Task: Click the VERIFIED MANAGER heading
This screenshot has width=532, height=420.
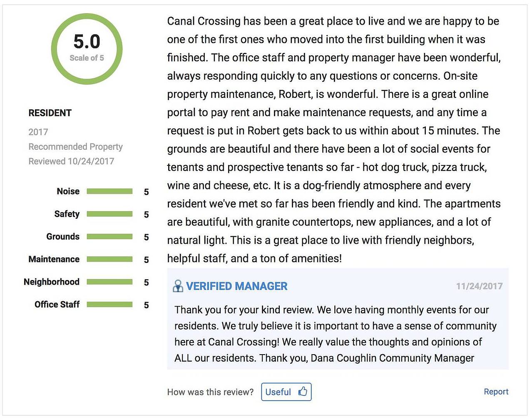Action: 236,286
